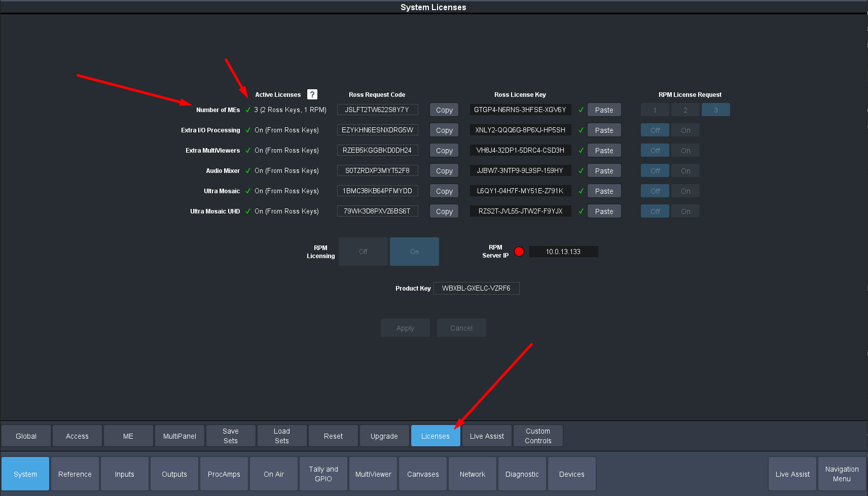Viewport: 868px width, 496px height.
Task: Open the Reference menu
Action: (x=75, y=474)
